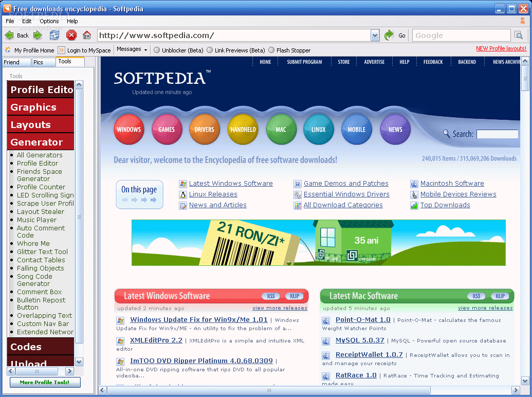532x397 pixels.
Task: Click the blue Refresh icon
Action: coord(54,35)
